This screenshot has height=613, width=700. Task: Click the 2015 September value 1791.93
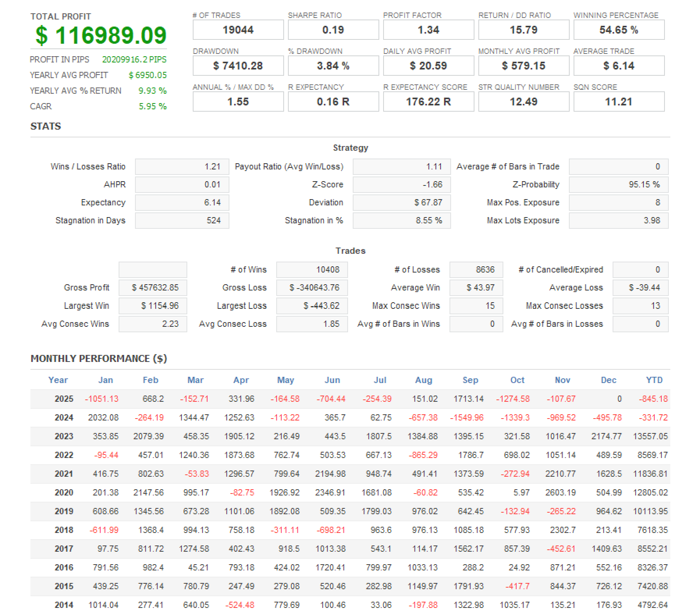[x=469, y=586]
